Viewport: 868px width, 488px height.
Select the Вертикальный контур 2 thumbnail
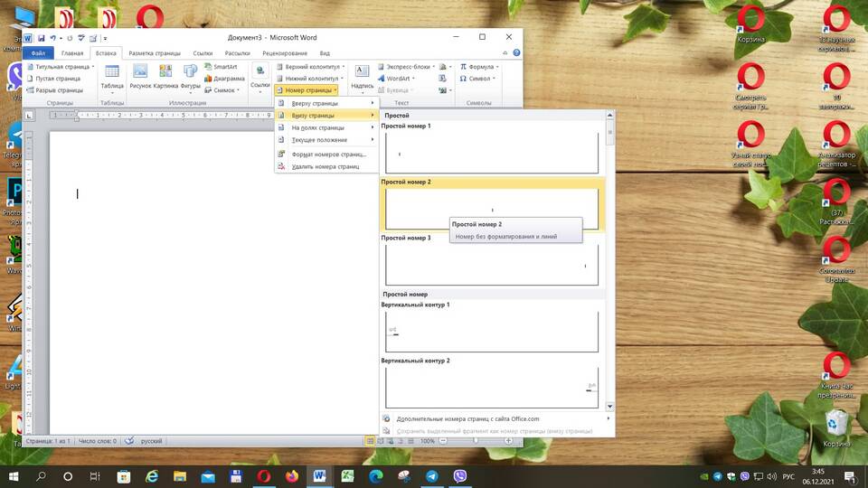click(492, 388)
